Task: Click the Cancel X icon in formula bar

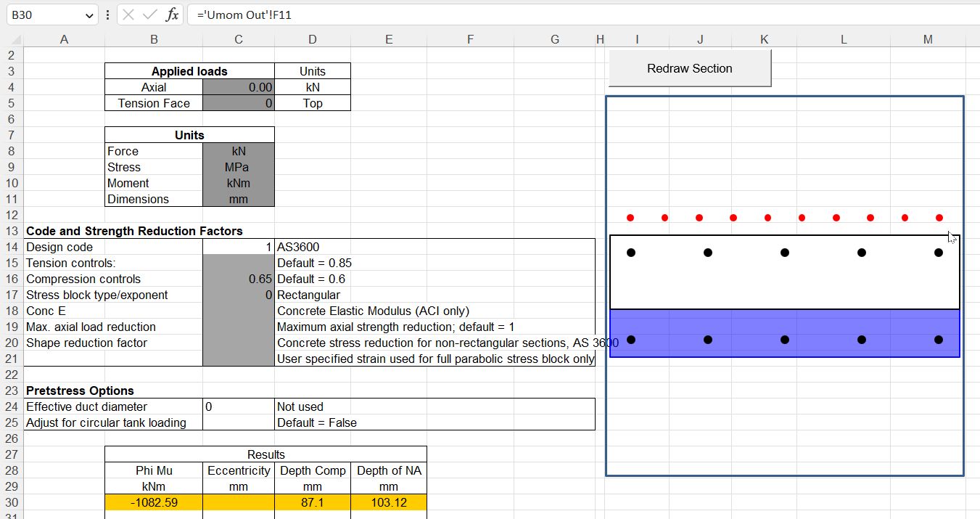Action: (x=128, y=15)
